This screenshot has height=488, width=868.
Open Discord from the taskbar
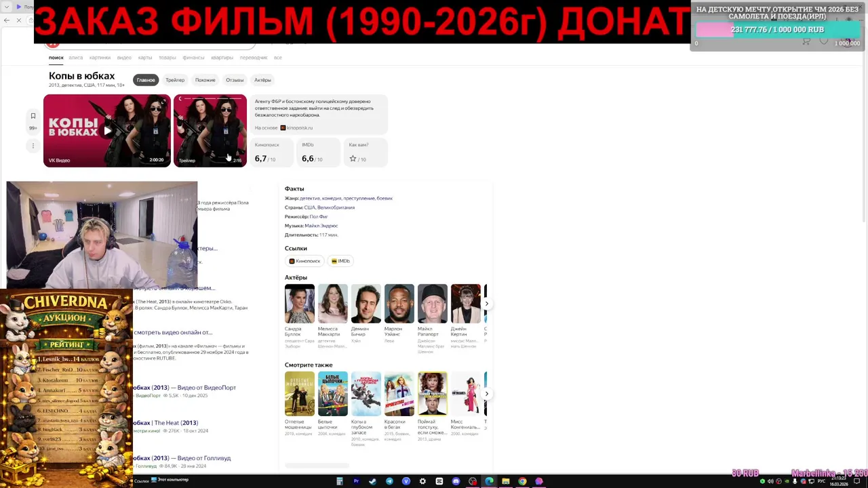456,481
